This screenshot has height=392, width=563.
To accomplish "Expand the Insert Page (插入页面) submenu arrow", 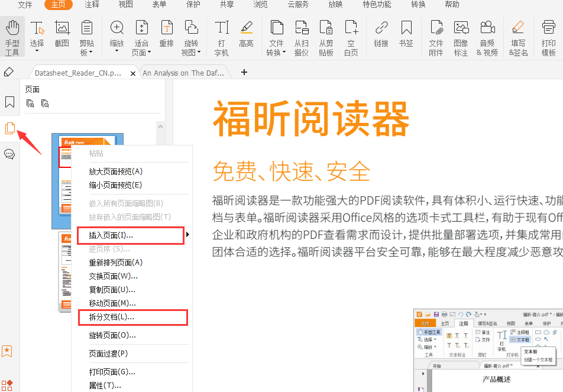I will [x=188, y=235].
